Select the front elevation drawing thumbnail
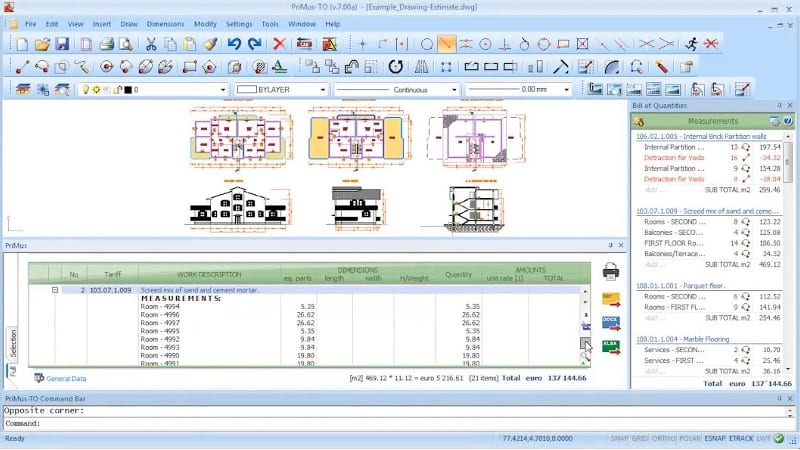 238,206
